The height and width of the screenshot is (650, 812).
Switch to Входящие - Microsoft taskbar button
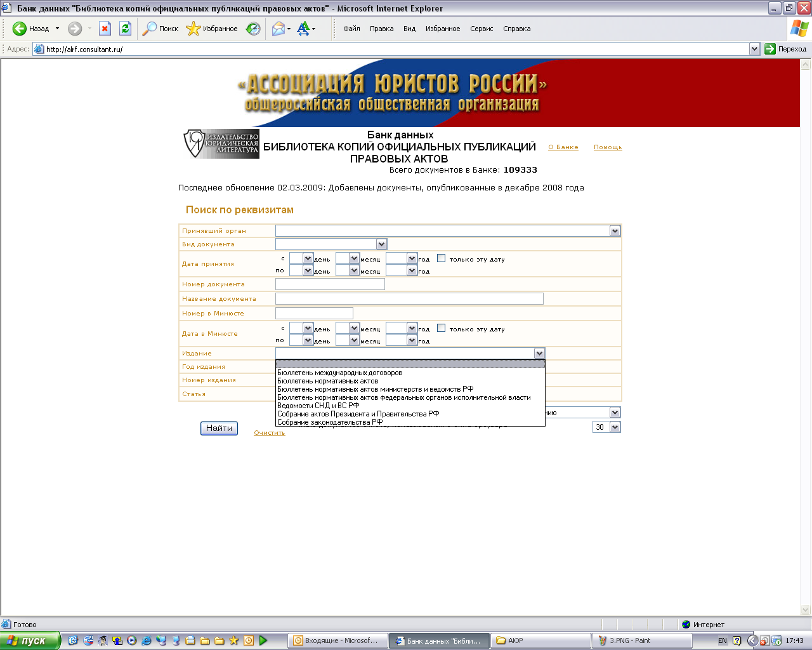pos(337,640)
